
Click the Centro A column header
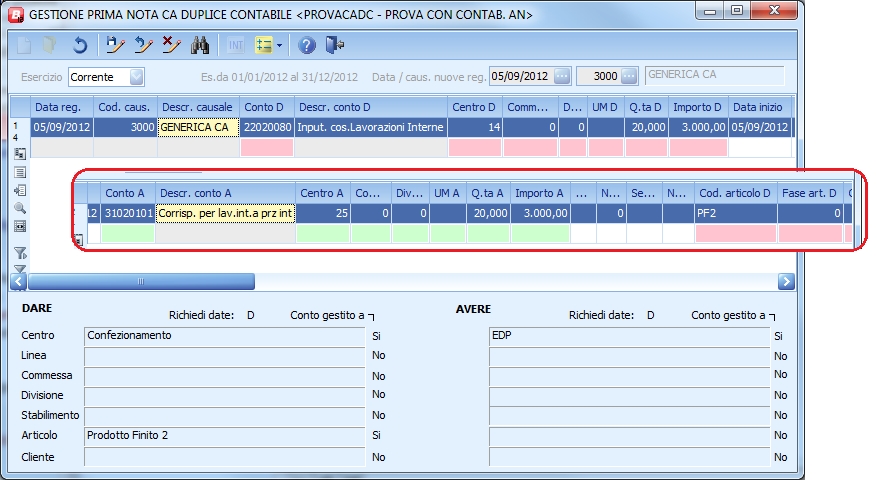click(323, 193)
